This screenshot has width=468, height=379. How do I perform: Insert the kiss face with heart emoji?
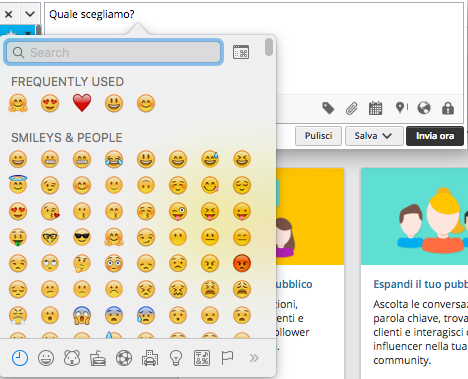click(50, 211)
